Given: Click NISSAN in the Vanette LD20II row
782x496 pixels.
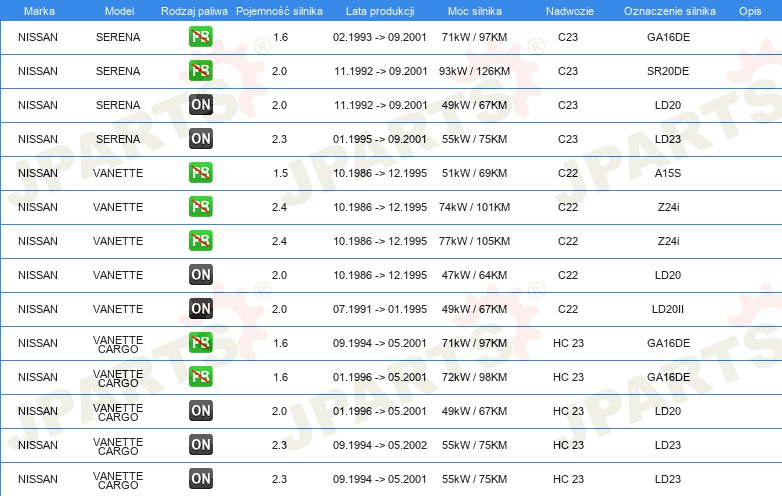Looking at the screenshot, I should (38, 309).
